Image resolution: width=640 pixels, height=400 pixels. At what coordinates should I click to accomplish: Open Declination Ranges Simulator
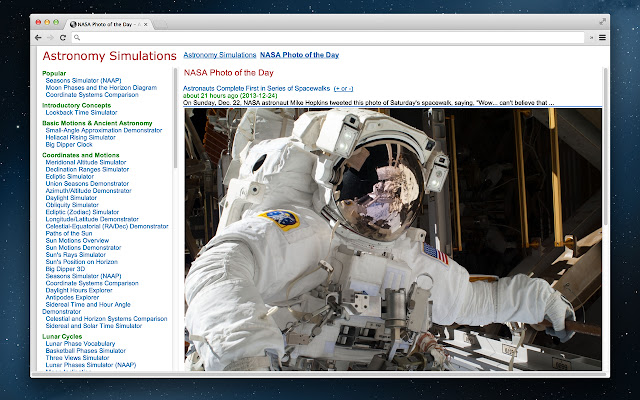click(87, 169)
